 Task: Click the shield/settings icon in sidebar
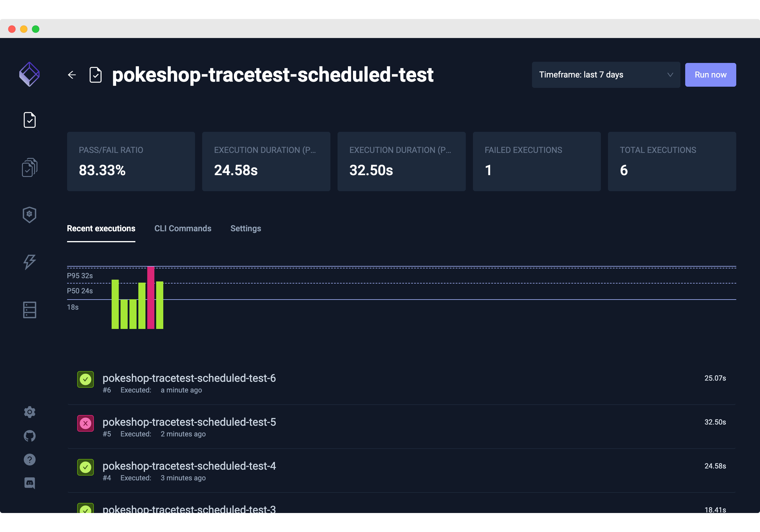(x=29, y=215)
